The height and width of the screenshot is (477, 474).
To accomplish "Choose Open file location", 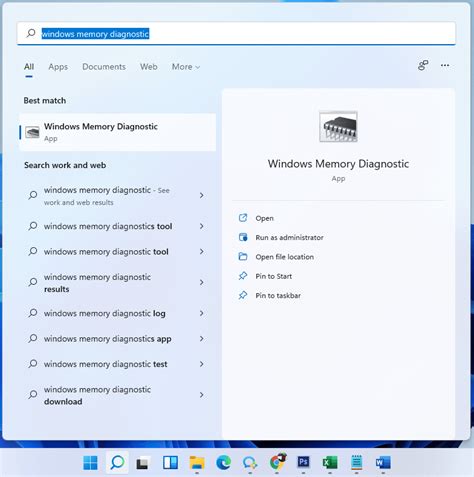I will 285,257.
